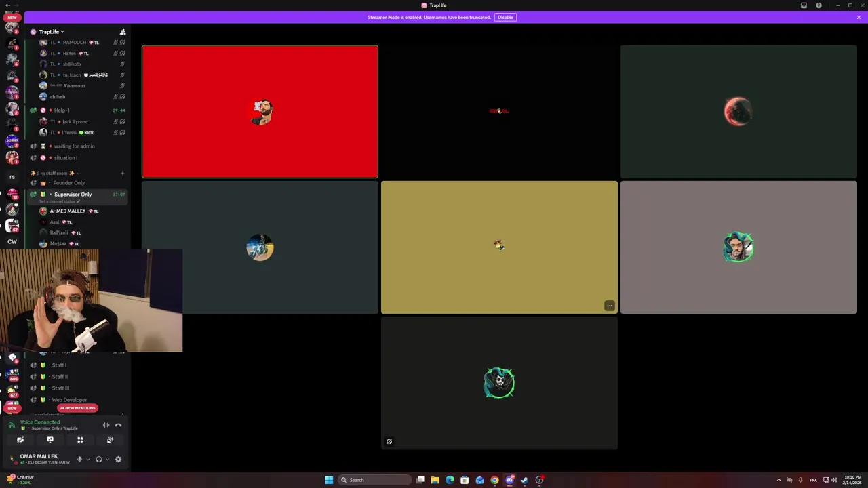Select the tile with the red planet avatar

(x=738, y=112)
